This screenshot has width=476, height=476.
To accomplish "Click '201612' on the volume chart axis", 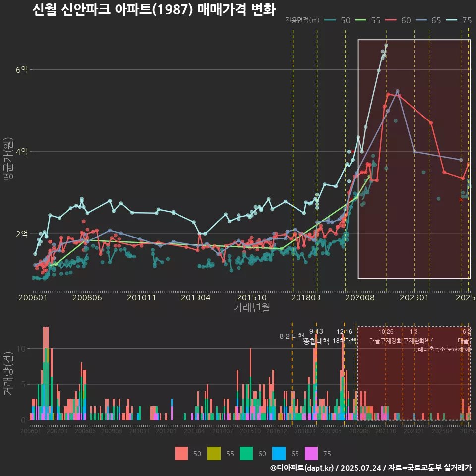I will (x=277, y=431).
